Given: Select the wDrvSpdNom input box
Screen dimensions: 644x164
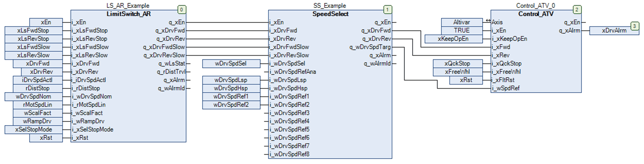Looking at the screenshot, I should coord(33,97).
